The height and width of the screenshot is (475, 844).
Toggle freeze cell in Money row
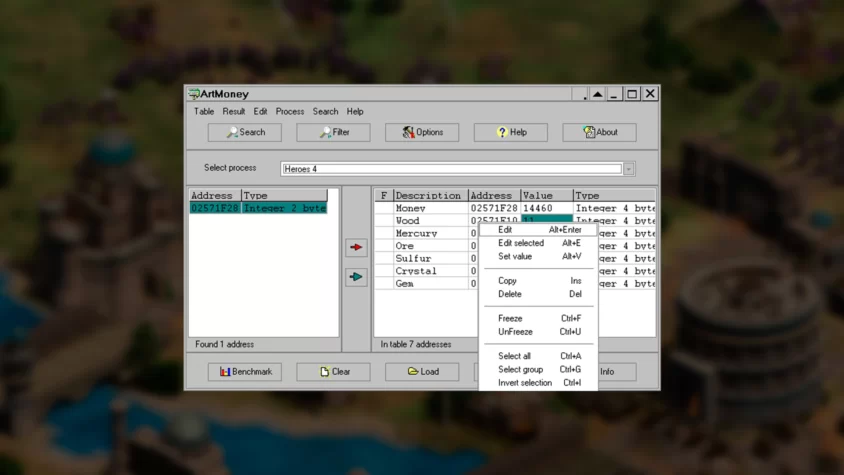coord(384,208)
